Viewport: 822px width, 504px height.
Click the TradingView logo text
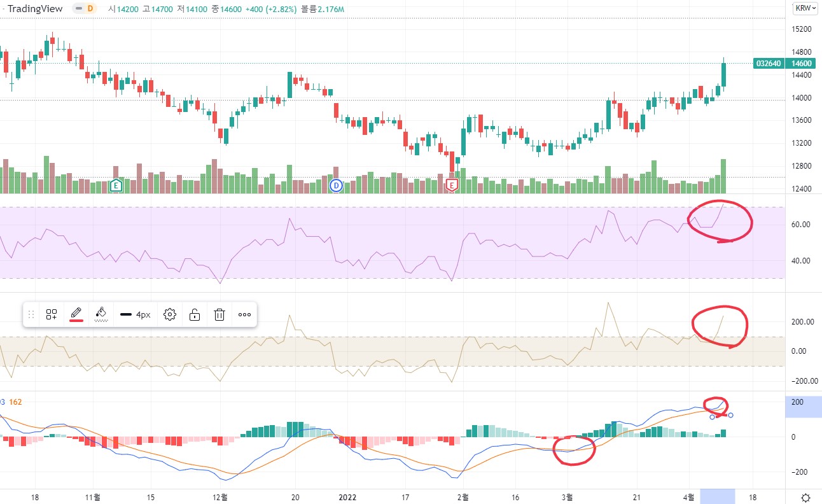coord(35,8)
